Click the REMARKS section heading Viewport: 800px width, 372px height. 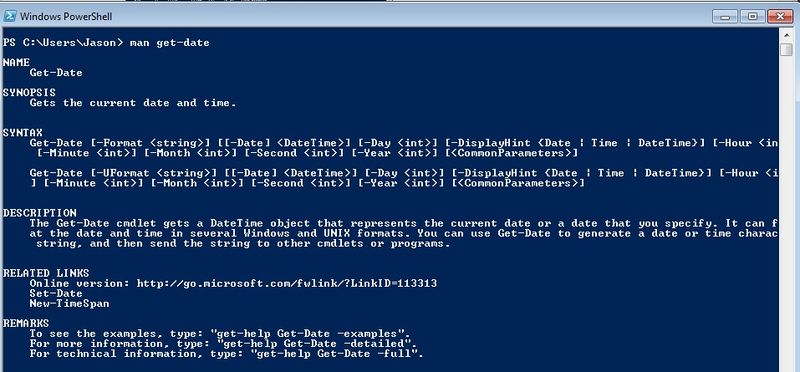[x=26, y=323]
